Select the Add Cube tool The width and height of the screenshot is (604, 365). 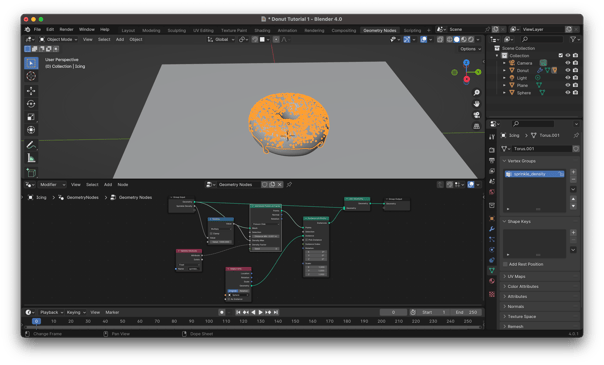[31, 172]
